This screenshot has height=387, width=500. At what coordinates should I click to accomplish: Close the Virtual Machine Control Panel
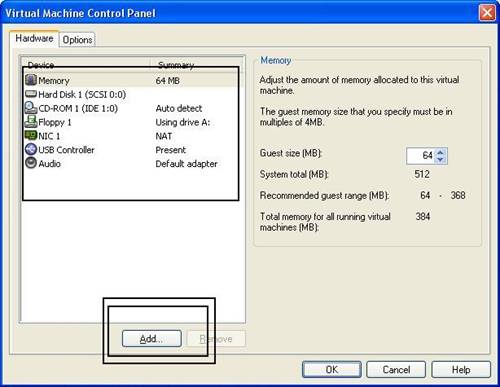point(487,13)
